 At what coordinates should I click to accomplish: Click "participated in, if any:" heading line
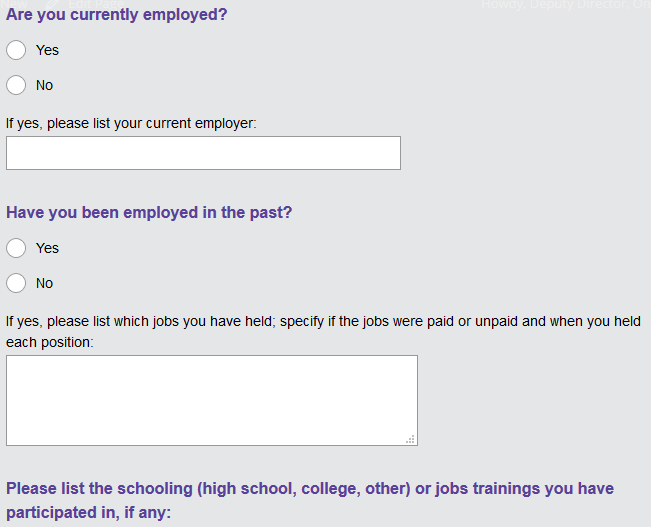pyautogui.click(x=89, y=513)
